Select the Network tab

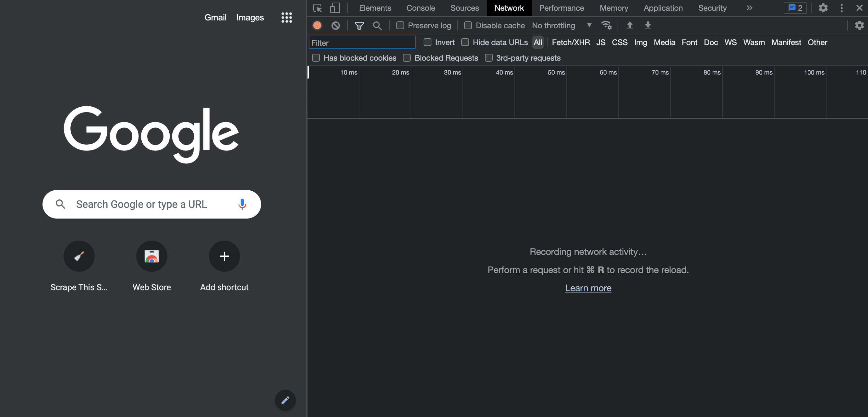pos(509,8)
